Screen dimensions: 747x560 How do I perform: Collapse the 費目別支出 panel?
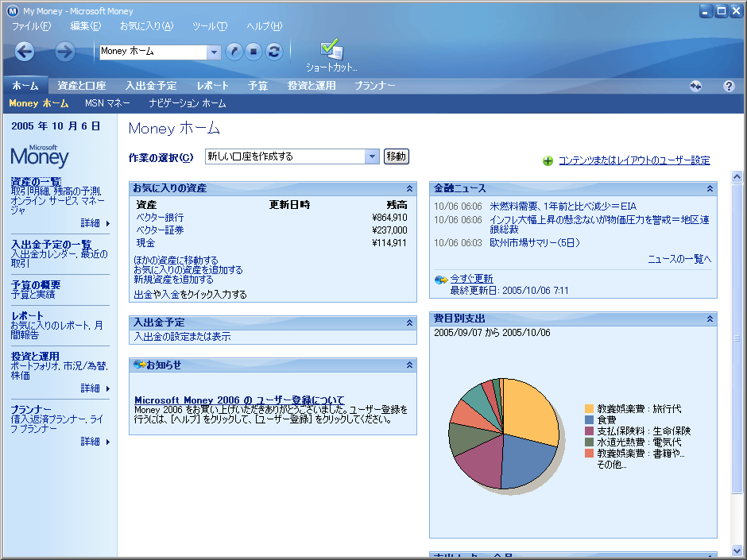click(710, 319)
